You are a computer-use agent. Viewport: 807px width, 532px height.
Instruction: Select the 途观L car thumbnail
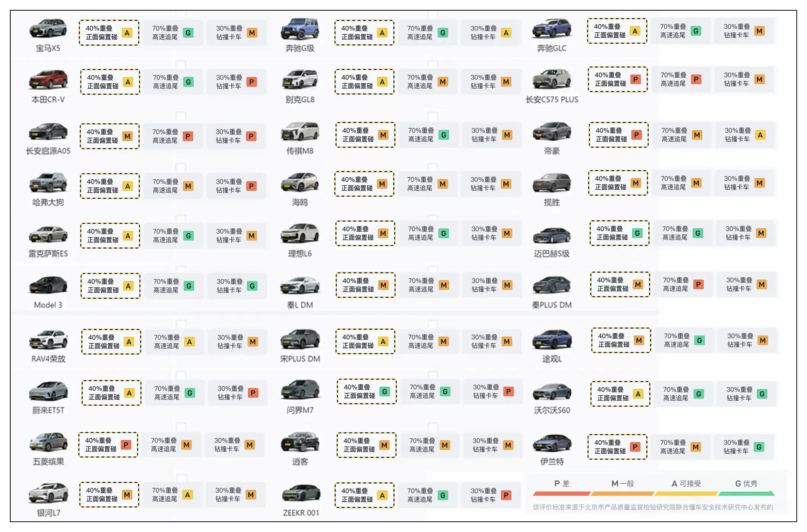tap(552, 339)
